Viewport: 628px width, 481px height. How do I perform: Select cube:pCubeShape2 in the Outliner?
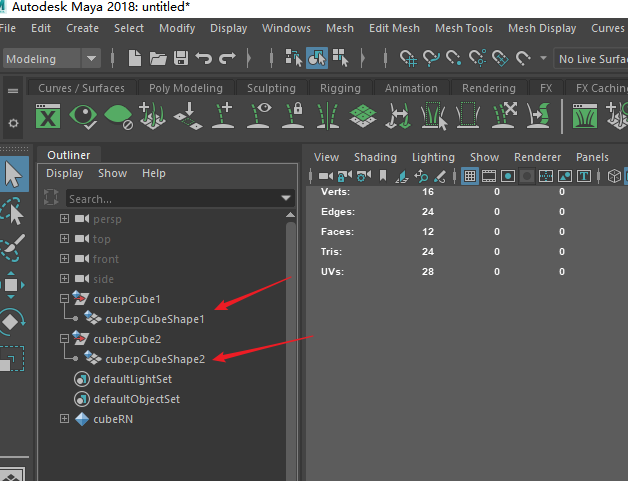click(x=154, y=359)
